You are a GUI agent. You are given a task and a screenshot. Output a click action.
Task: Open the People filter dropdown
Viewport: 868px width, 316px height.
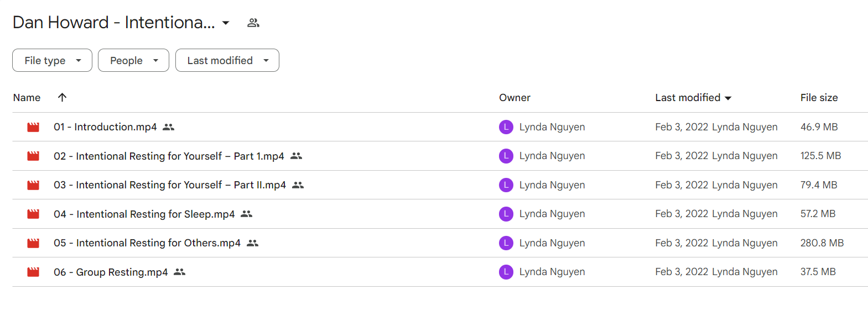click(x=133, y=60)
